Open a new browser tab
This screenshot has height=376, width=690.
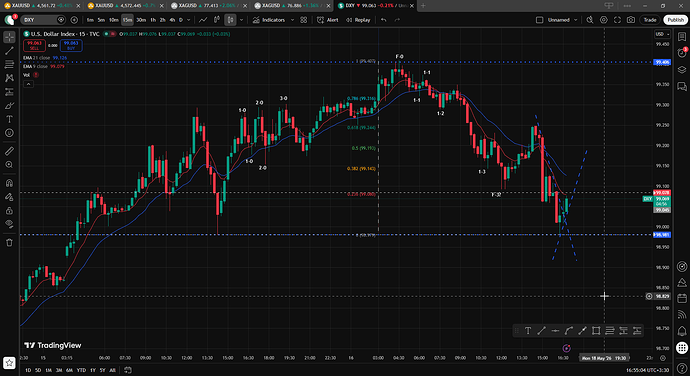423,6
